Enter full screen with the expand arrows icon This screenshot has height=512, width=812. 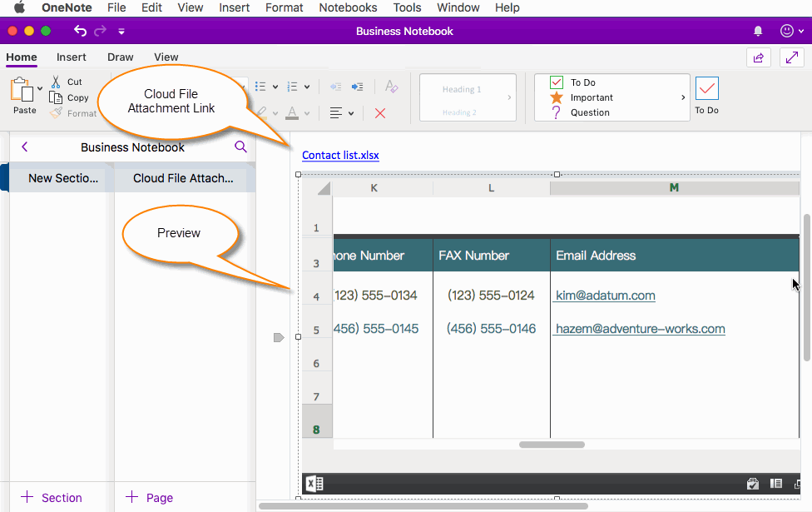click(792, 57)
